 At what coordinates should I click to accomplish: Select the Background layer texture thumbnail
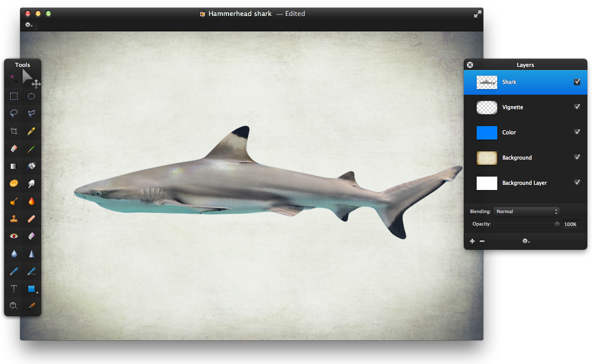tap(487, 158)
